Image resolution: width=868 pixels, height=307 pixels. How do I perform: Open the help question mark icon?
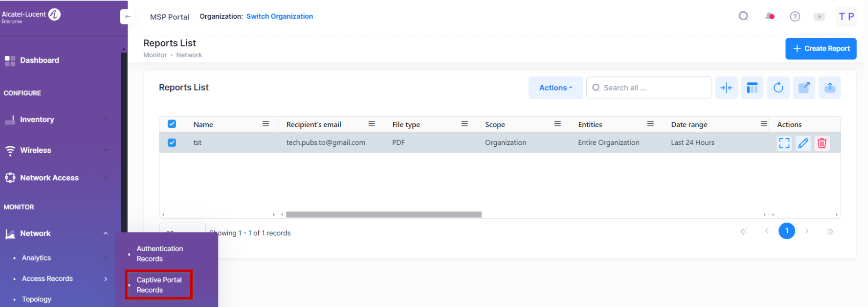coord(795,16)
